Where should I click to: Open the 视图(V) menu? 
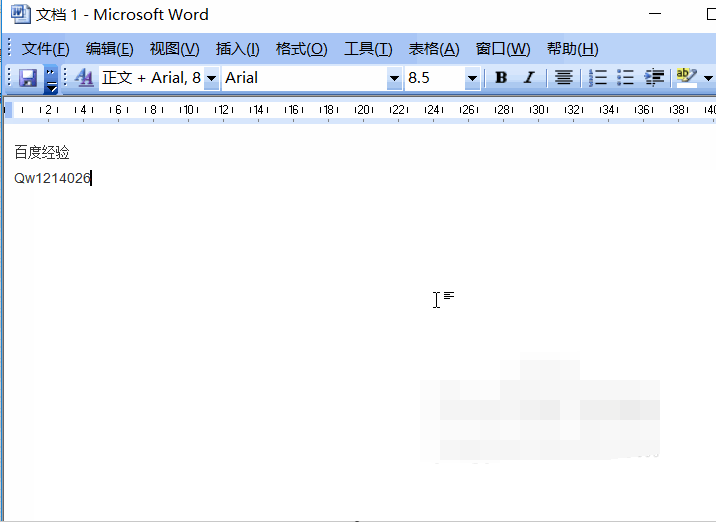pos(174,49)
